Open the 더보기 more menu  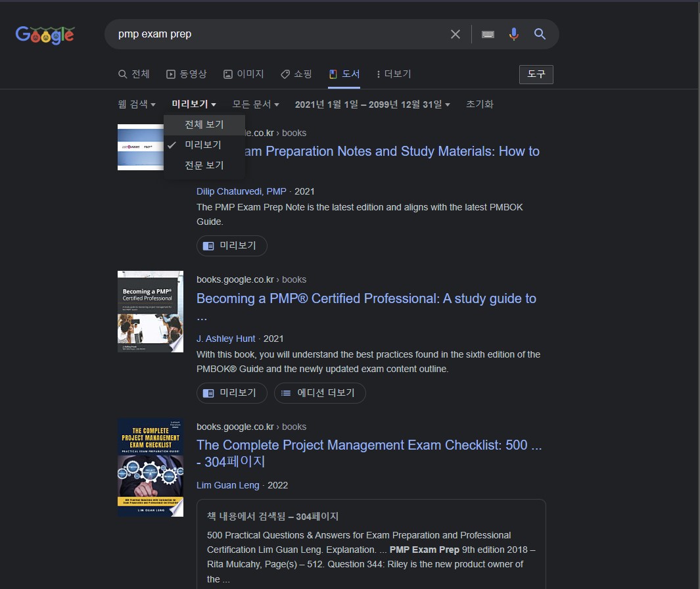[394, 74]
